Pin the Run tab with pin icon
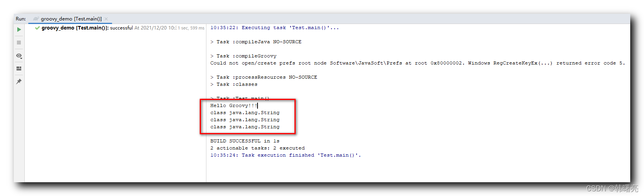This screenshot has width=644, height=196. [19, 81]
